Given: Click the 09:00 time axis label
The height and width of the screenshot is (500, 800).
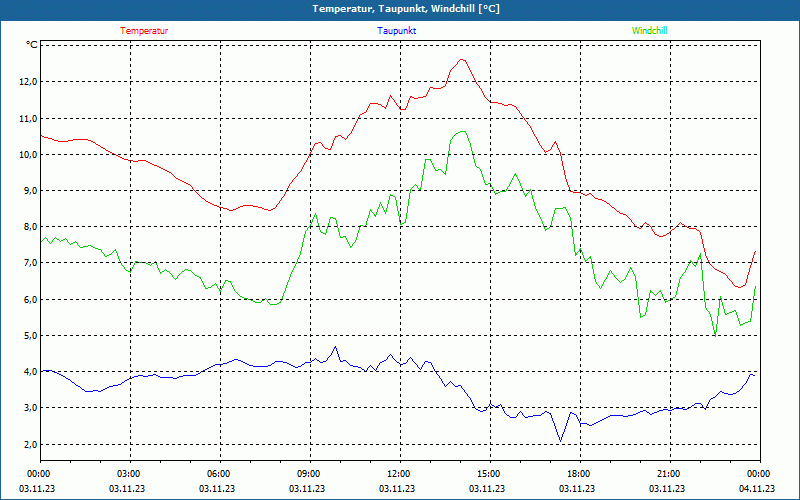Looking at the screenshot, I should point(310,474).
